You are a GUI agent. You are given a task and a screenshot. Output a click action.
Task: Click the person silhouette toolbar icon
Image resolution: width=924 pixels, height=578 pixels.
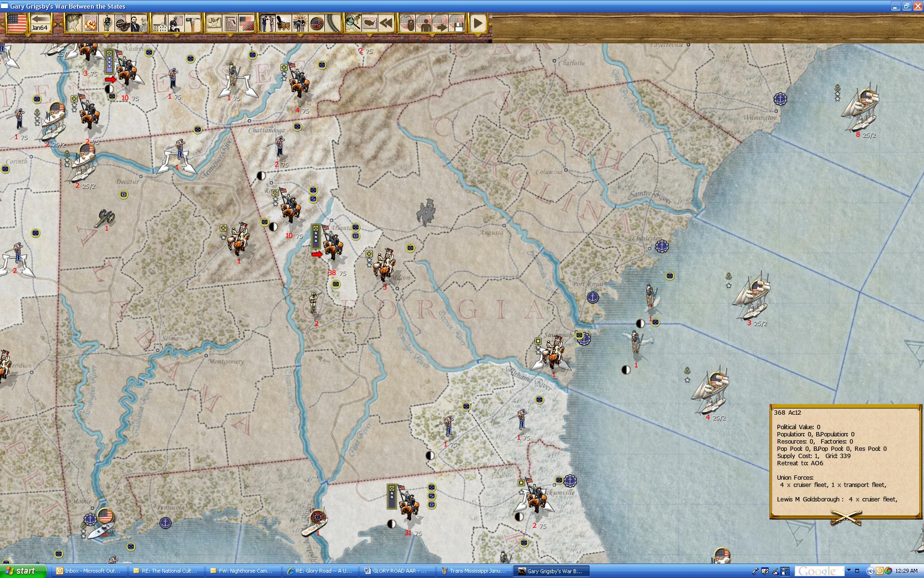click(423, 23)
